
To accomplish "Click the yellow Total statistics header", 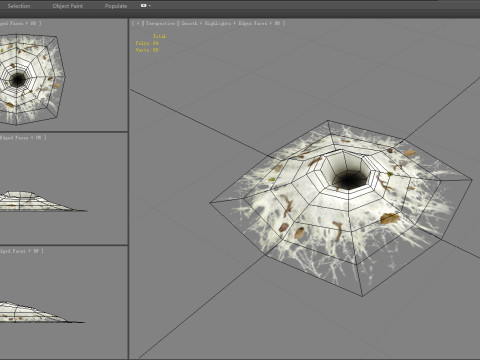I will (x=159, y=36).
